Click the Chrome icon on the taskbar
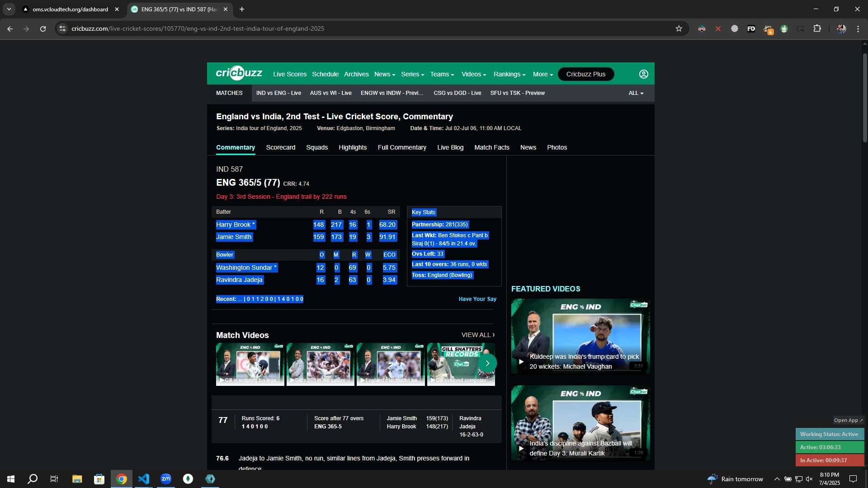This screenshot has height=488, width=868. tap(122, 479)
